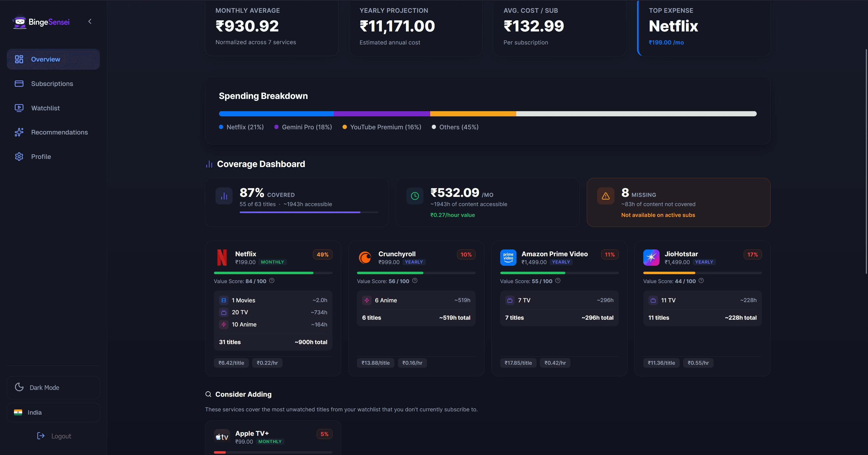Navigate to Recommendations
Screen dimensions: 868x455
click(x=53, y=132)
